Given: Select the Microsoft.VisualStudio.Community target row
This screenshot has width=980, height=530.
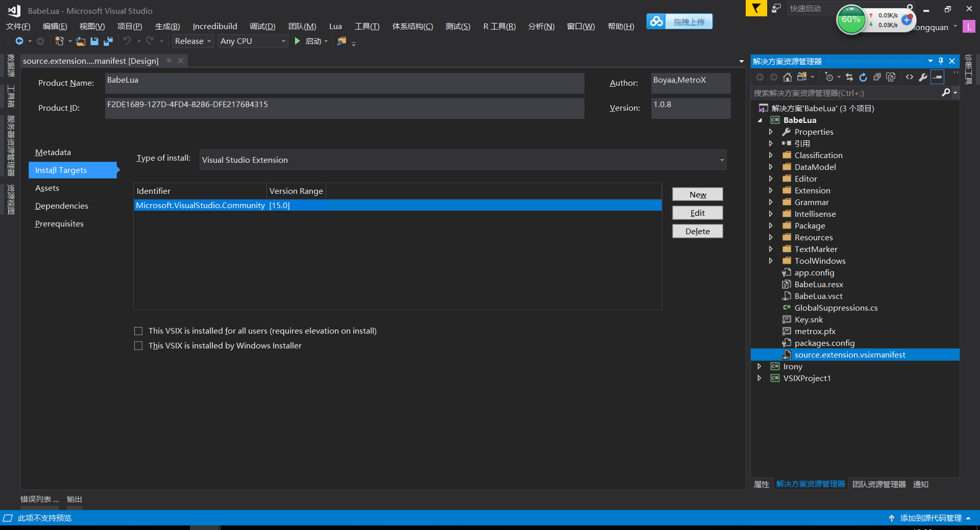Looking at the screenshot, I should 398,205.
